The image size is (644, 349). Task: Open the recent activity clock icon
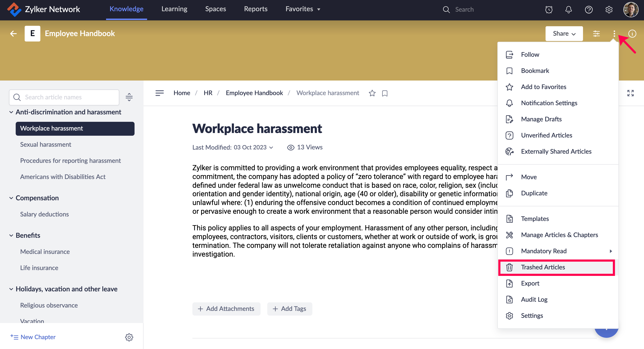point(549,9)
